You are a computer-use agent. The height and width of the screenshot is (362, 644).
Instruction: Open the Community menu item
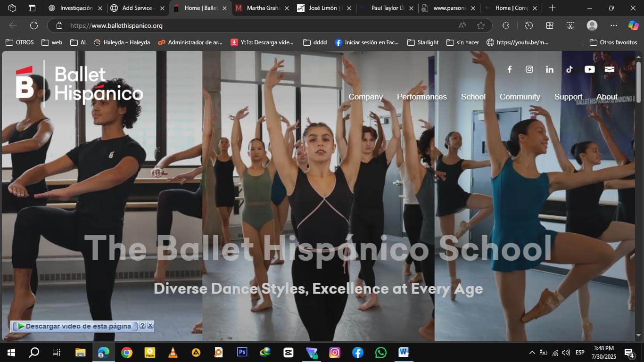point(520,97)
